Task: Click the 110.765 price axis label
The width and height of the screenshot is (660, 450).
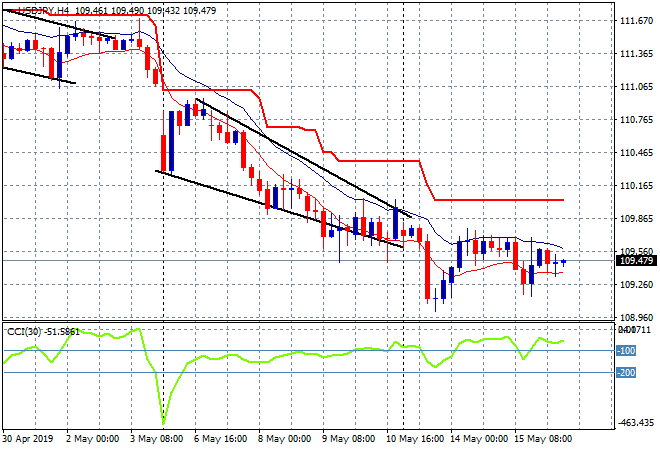Action: click(636, 120)
